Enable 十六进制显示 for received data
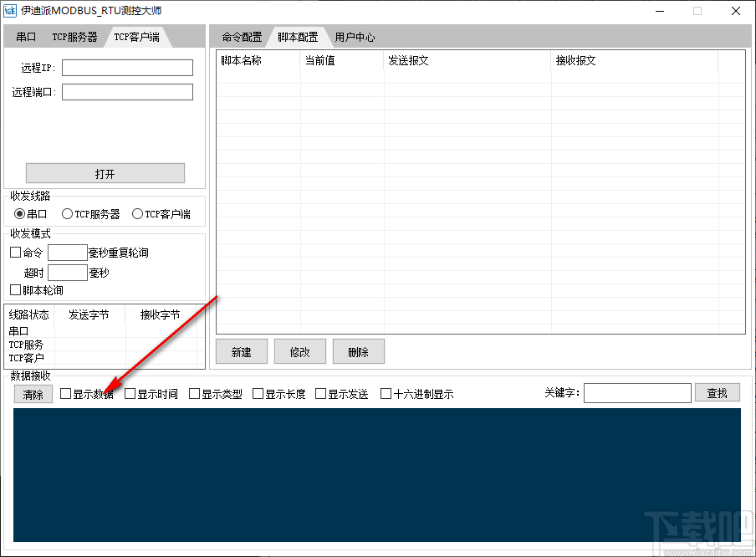756x557 pixels. click(386, 393)
